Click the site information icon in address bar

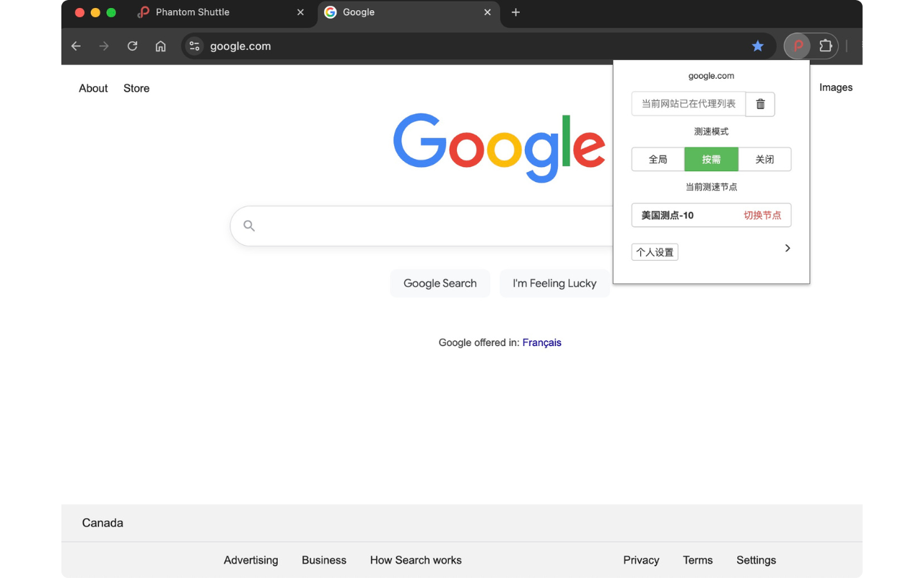193,46
